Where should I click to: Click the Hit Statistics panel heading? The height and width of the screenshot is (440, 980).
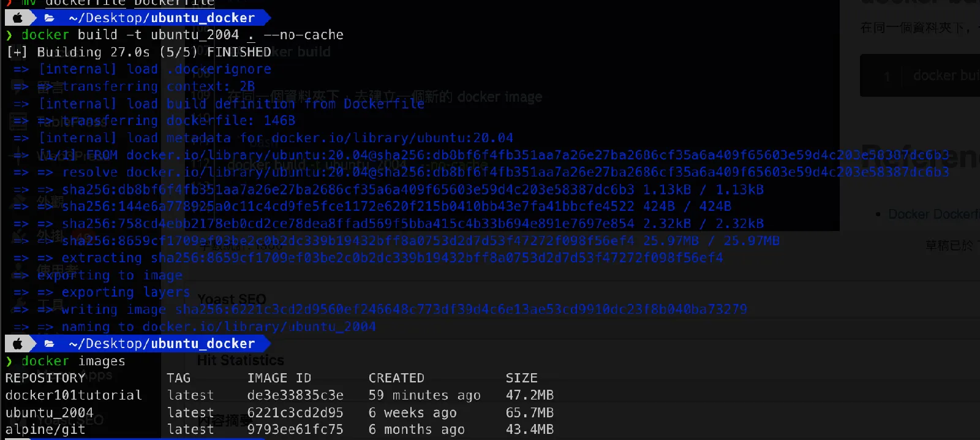[x=240, y=360]
